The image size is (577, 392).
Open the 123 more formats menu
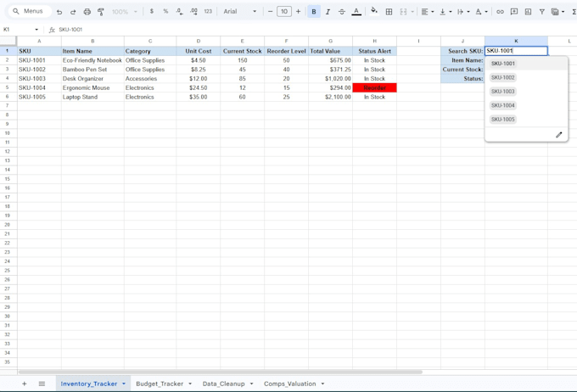208,11
